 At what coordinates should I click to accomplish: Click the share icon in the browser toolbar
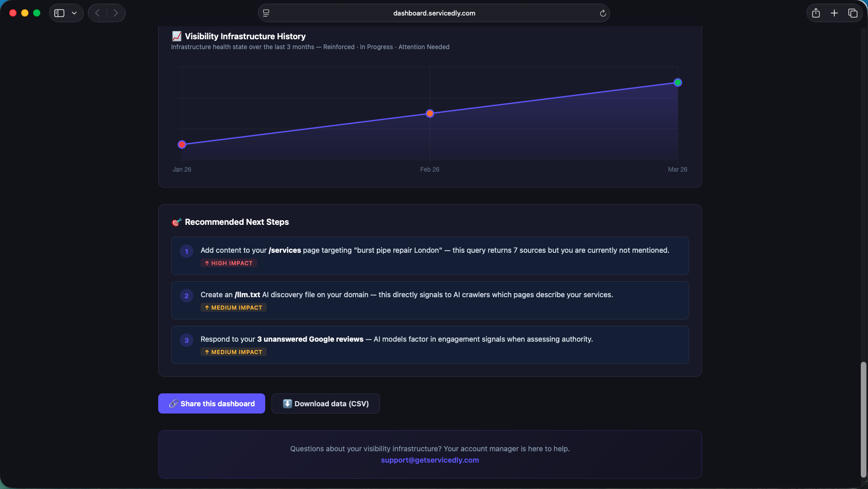point(816,13)
